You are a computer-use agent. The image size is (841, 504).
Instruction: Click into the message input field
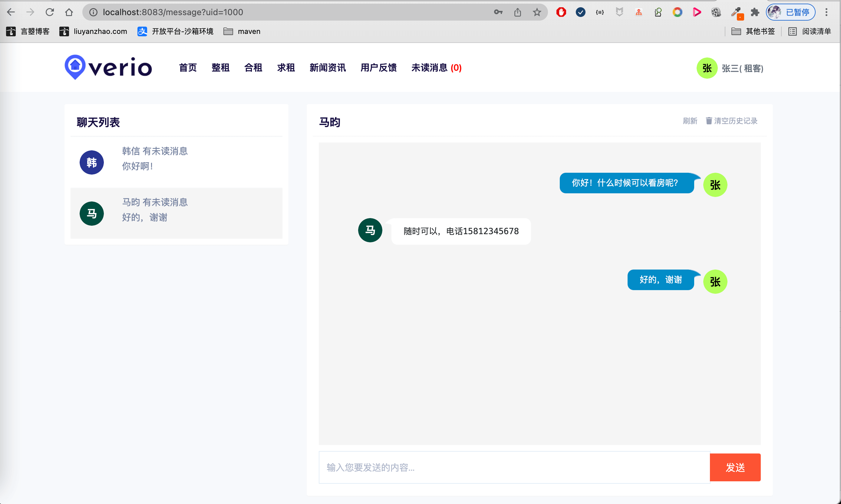pos(514,467)
